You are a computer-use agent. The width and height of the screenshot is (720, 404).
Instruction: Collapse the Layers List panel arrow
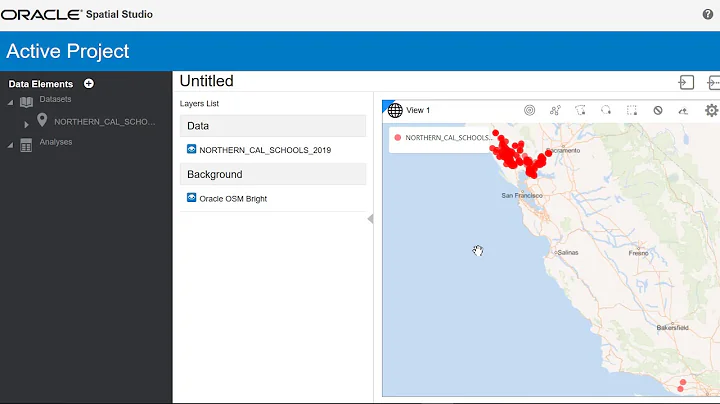[x=370, y=219]
